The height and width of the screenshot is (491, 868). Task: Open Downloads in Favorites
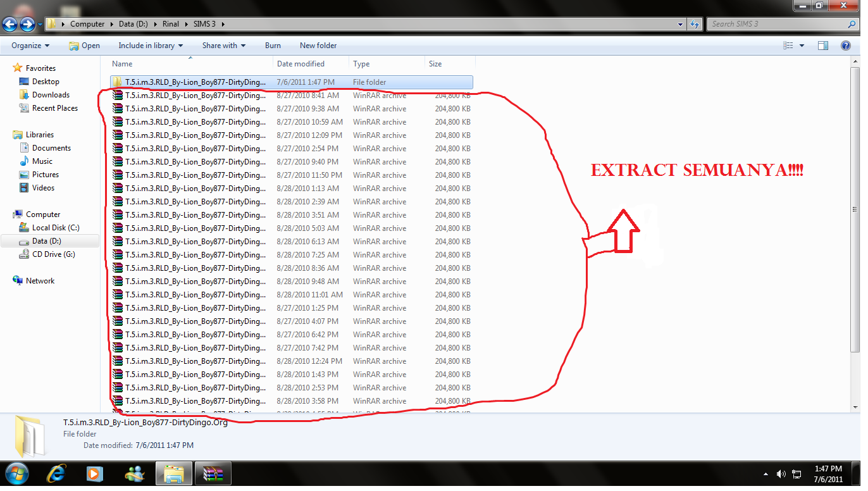click(x=51, y=95)
